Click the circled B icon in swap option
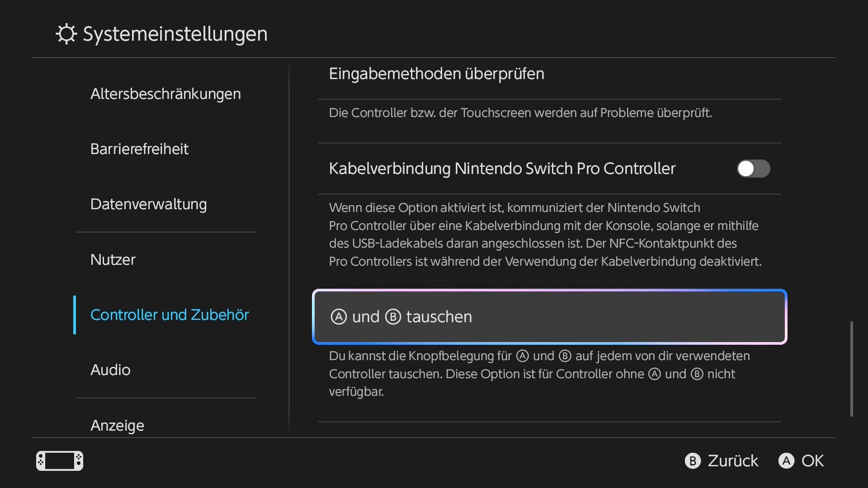 point(393,317)
